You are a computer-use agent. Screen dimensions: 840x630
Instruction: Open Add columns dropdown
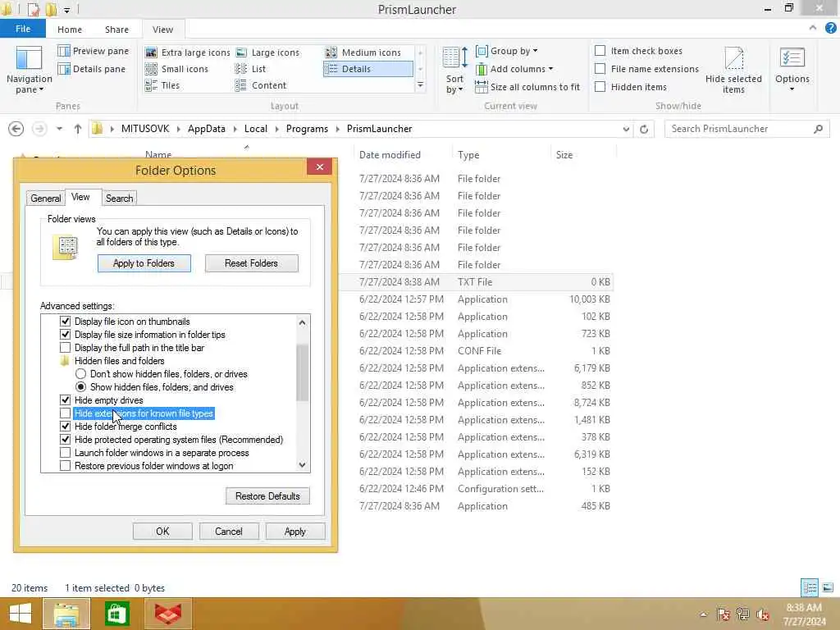[514, 69]
